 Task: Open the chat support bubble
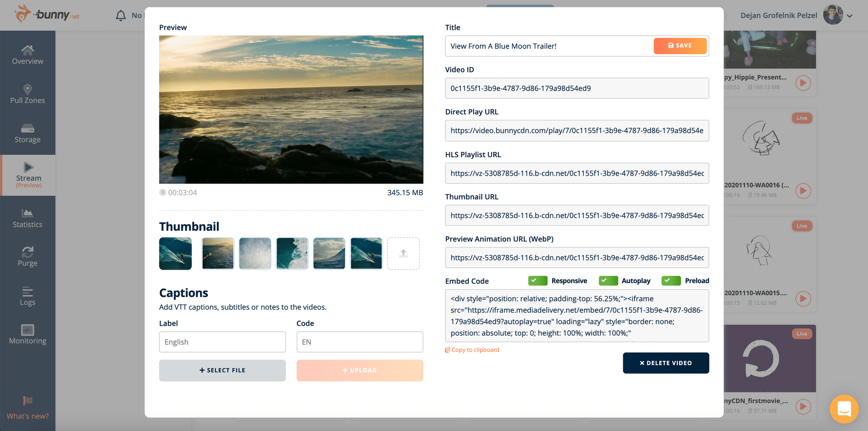click(844, 409)
